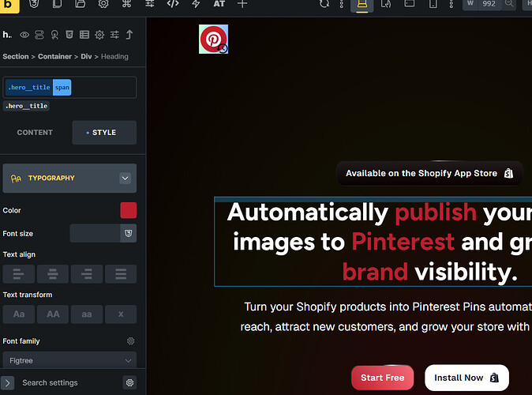Open Font family settings gear

tap(130, 341)
